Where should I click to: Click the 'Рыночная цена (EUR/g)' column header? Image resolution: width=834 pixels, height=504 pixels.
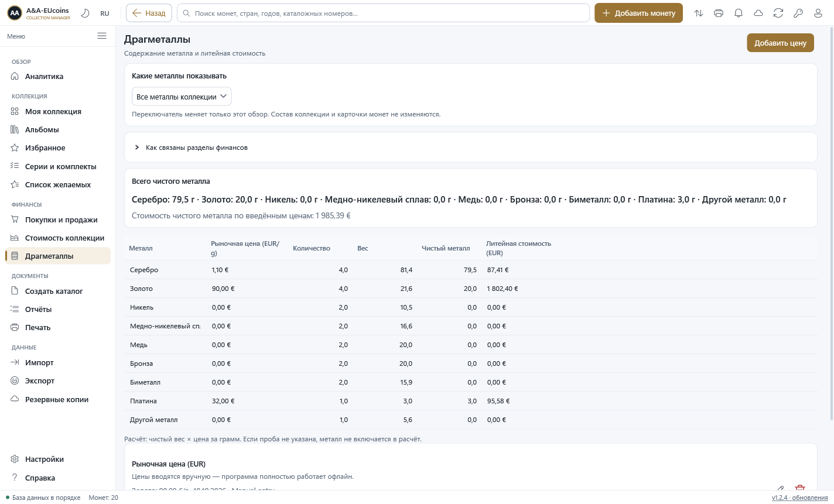coord(245,248)
